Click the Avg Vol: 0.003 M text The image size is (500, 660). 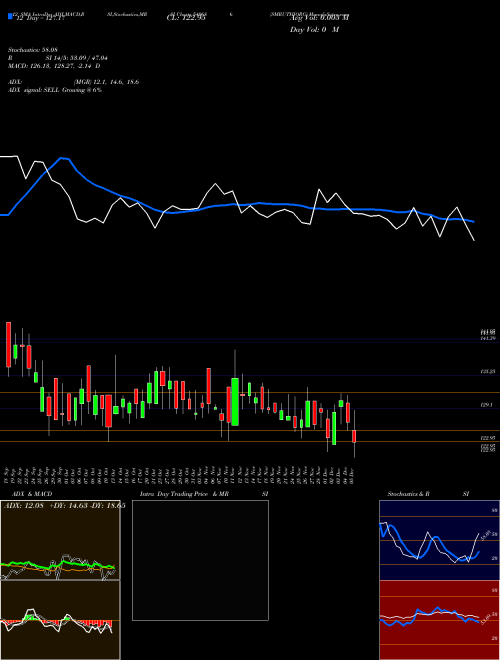click(319, 18)
